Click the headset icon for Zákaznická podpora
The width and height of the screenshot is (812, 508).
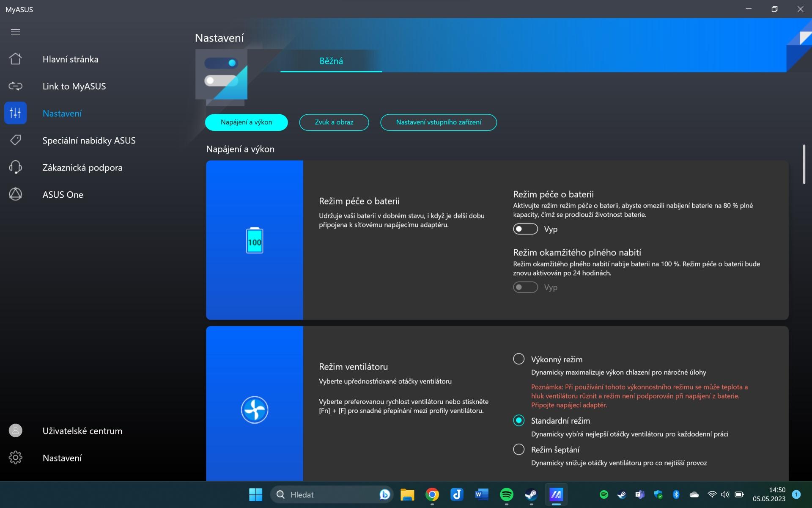point(15,167)
